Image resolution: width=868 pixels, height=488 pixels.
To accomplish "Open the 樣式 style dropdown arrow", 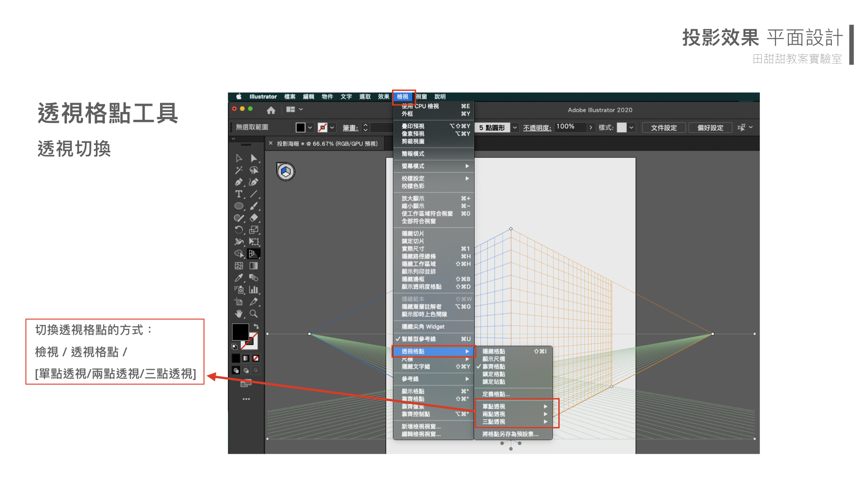I will coord(632,128).
